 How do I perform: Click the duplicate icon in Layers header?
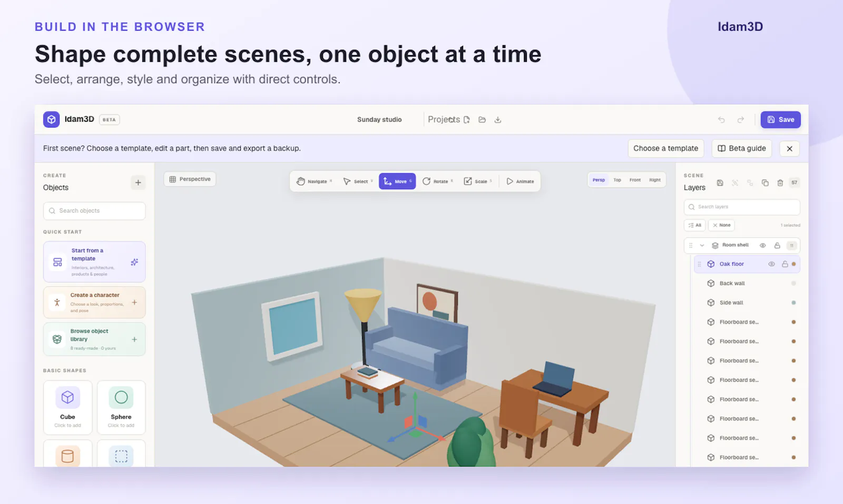tap(765, 183)
